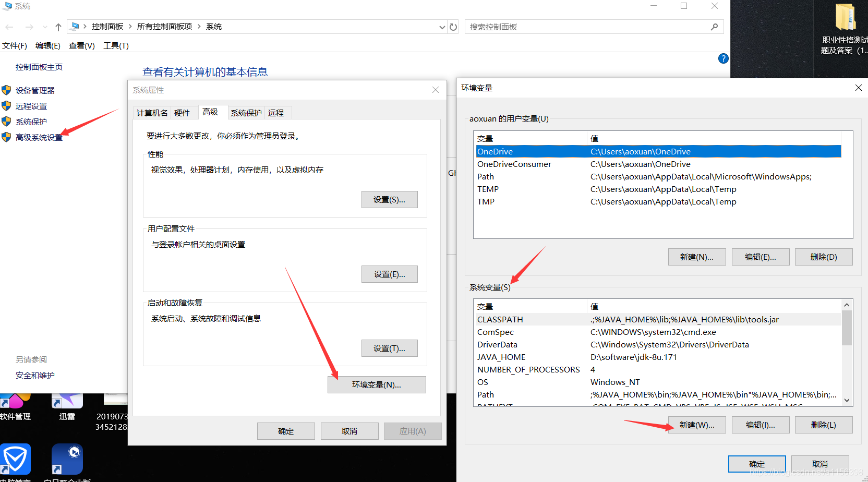Select ComSpec system variable row
The width and height of the screenshot is (868, 482).
[x=658, y=332]
